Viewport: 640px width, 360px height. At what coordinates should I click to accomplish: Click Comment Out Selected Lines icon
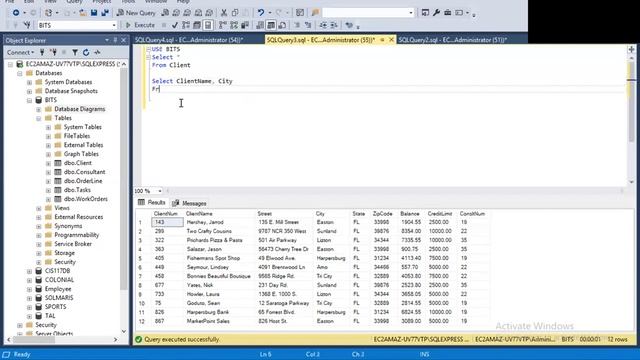click(297, 25)
